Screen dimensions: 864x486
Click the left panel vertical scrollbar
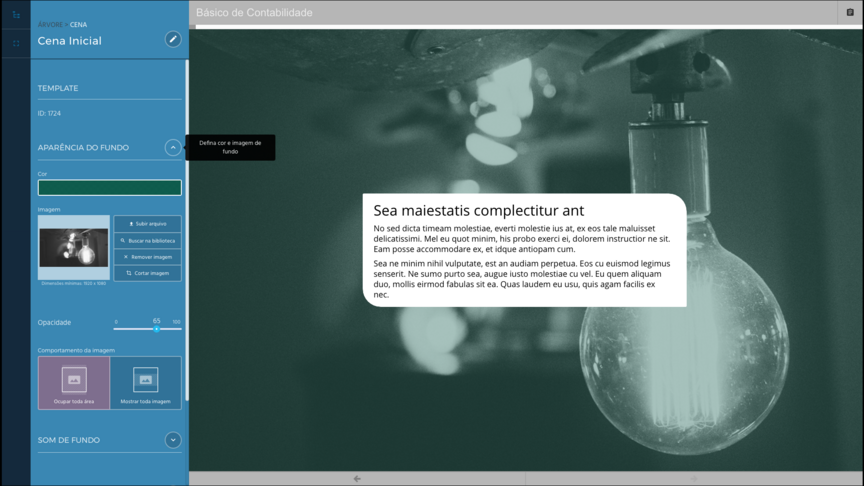pyautogui.click(x=187, y=230)
